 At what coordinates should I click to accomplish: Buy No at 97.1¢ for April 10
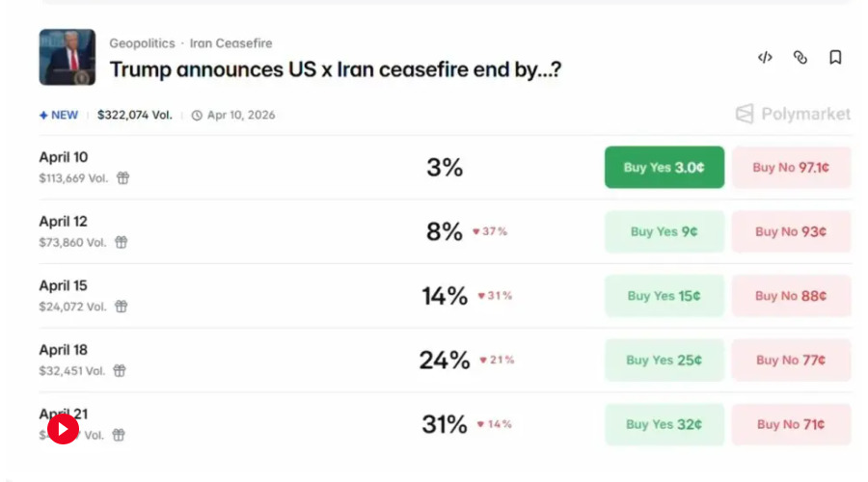pyautogui.click(x=791, y=167)
